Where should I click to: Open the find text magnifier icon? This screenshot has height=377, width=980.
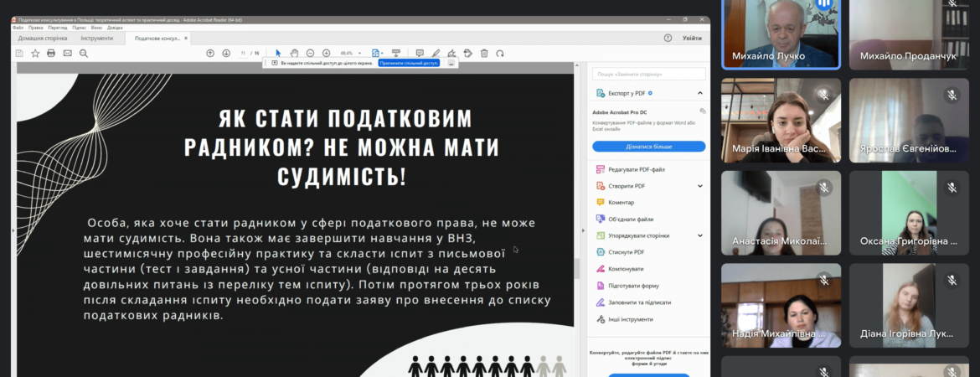tap(84, 53)
